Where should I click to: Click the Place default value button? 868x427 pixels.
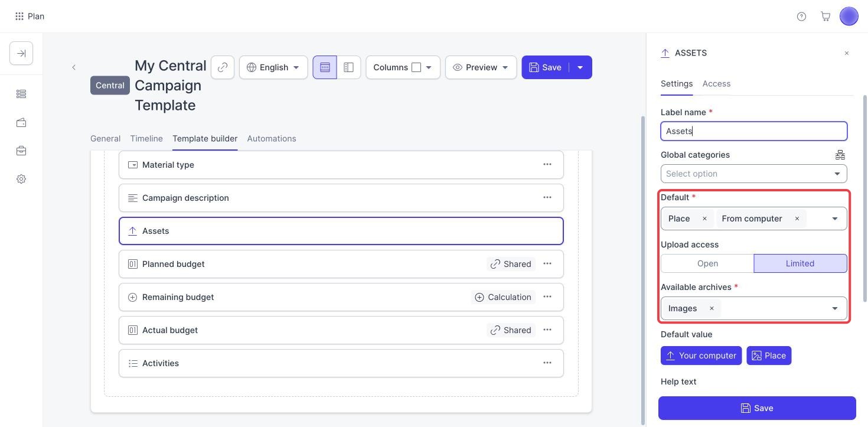(769, 356)
